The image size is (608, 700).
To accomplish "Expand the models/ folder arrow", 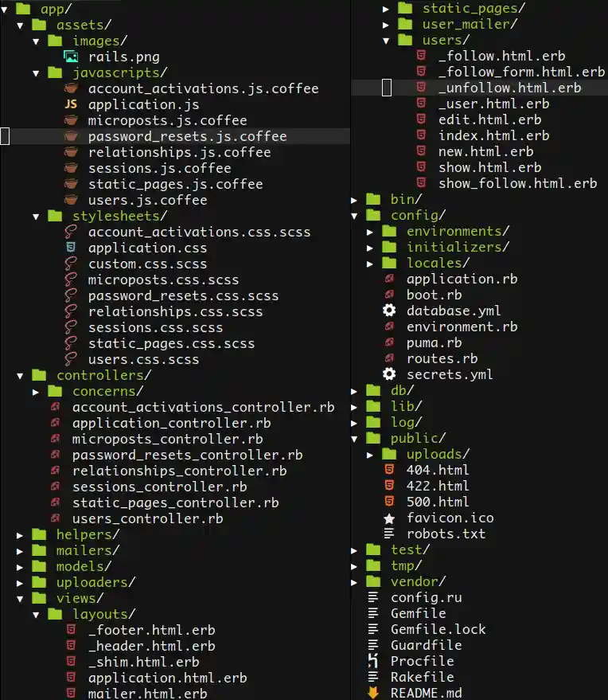I will point(20,567).
